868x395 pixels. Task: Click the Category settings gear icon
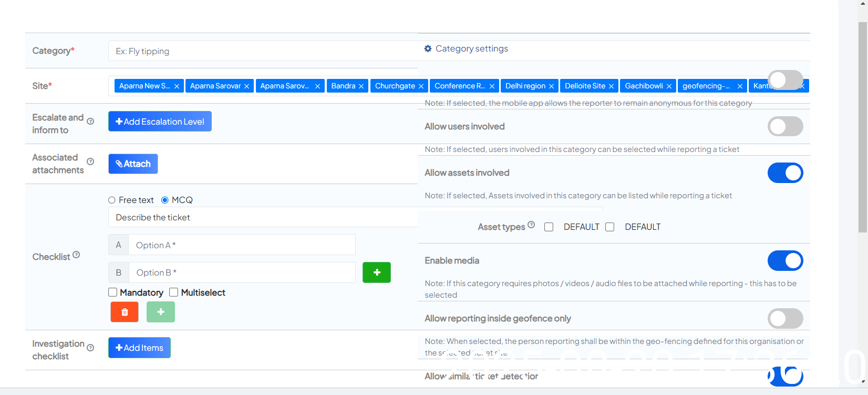coord(428,48)
